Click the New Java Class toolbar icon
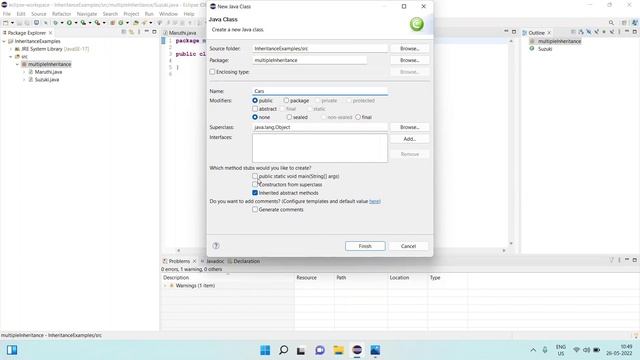This screenshot has height=360, width=640. coord(121,23)
